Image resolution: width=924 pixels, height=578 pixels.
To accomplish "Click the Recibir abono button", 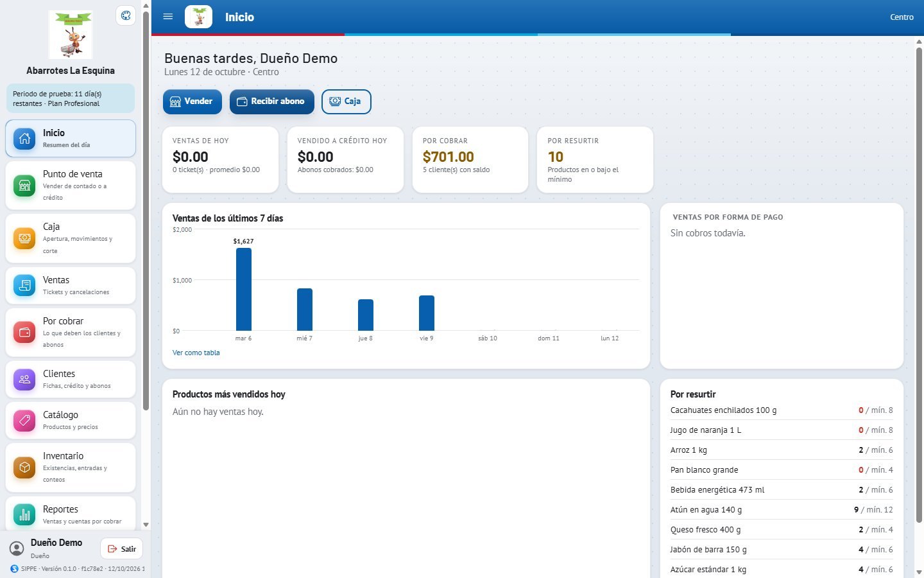I will point(271,101).
